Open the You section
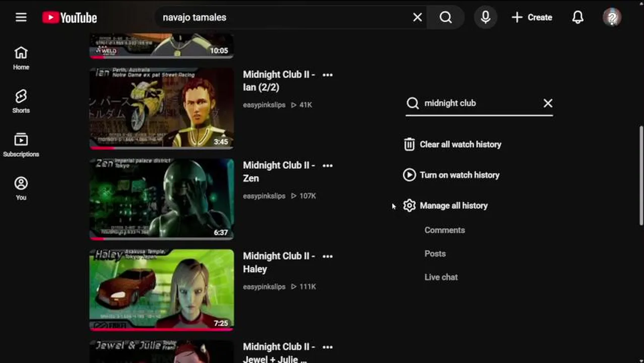 [21, 189]
